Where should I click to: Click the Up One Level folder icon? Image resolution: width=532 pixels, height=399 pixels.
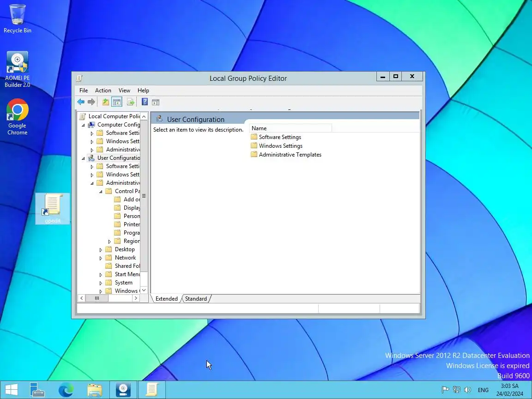click(105, 102)
